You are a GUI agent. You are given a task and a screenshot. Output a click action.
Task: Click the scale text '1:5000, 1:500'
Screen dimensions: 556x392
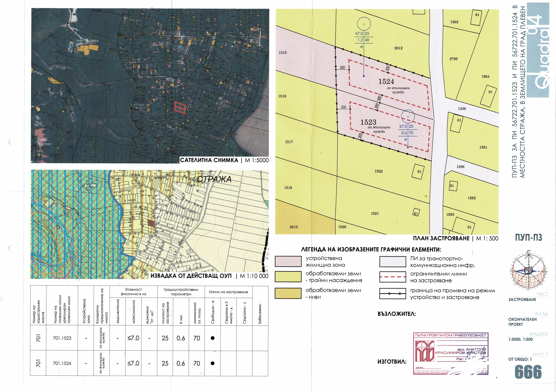click(x=520, y=339)
